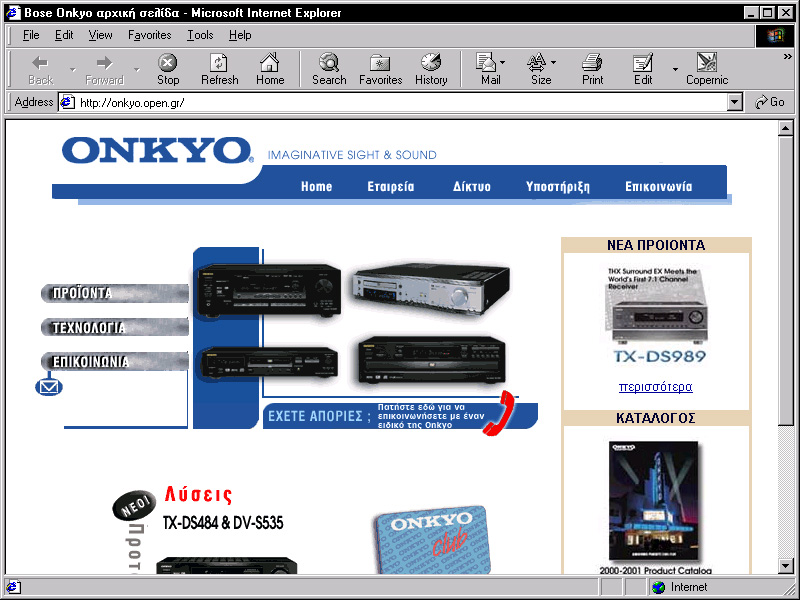Open the Edit menu
This screenshot has width=800, height=600.
(64, 35)
